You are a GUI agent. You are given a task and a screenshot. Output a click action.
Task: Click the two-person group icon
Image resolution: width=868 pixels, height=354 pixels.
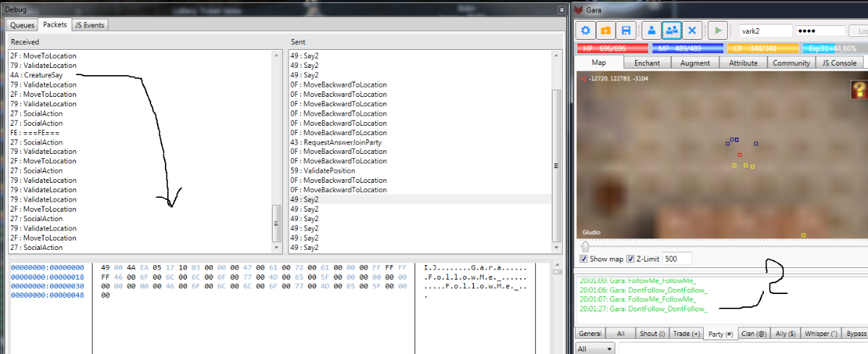click(x=672, y=30)
